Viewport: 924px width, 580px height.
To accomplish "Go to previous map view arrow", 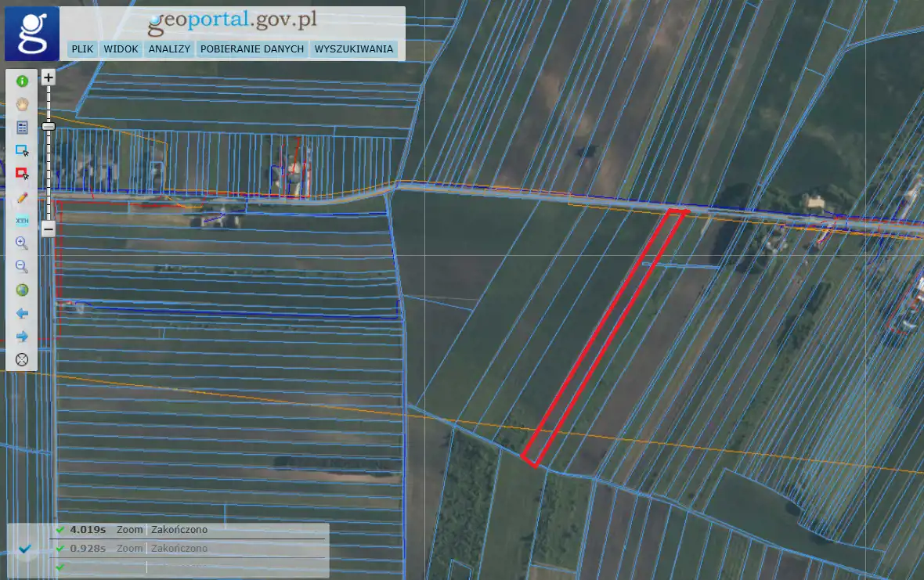I will pos(22,313).
